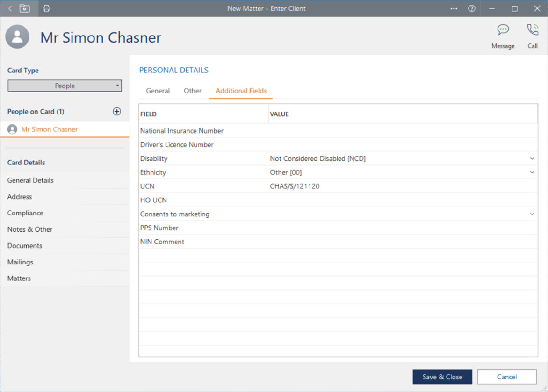Add a person with the plus icon
This screenshot has height=392, width=548.
coord(116,111)
